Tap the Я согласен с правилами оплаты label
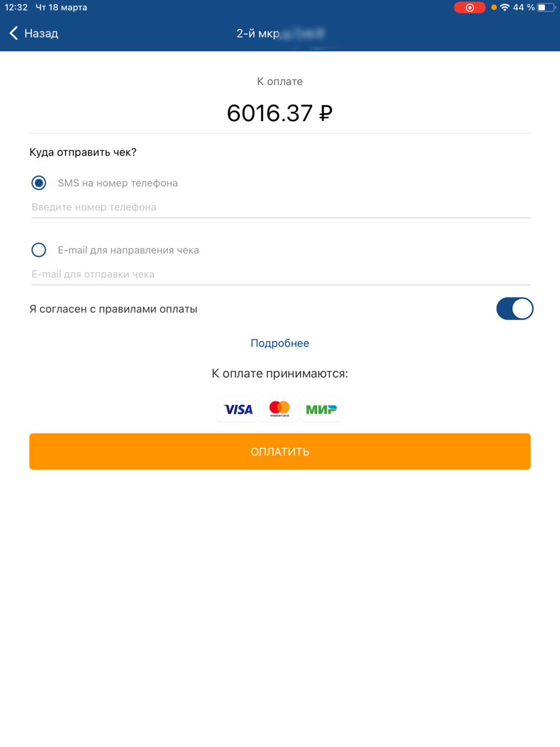 click(x=113, y=309)
